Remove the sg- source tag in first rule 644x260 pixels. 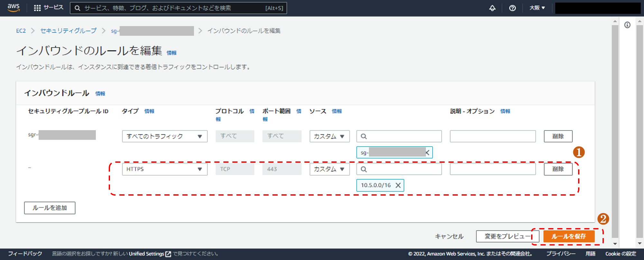coord(428,153)
